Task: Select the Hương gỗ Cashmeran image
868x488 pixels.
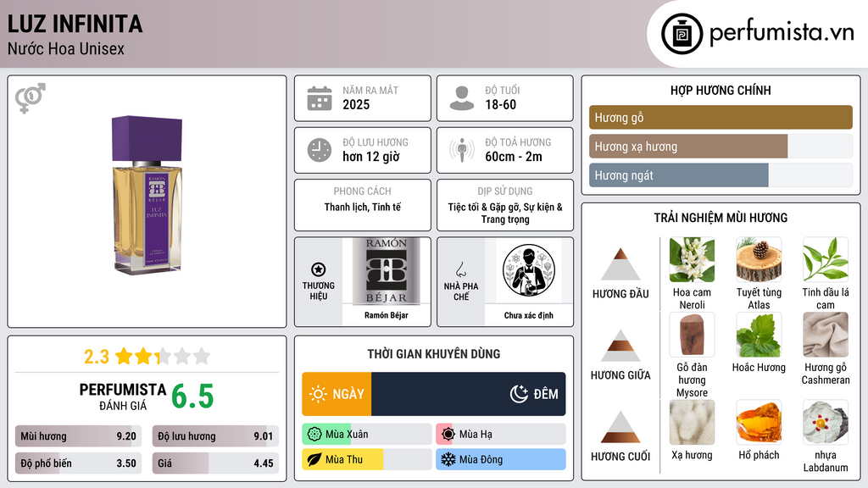Action: [x=826, y=335]
